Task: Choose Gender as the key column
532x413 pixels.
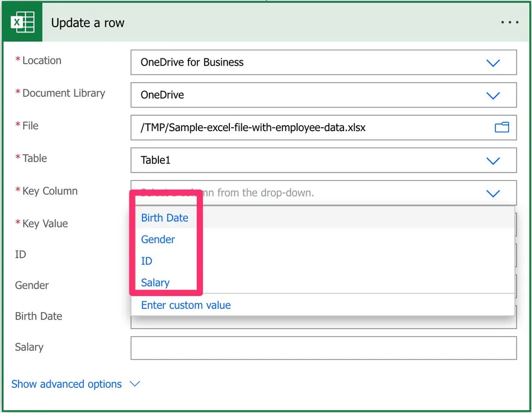Action: coord(158,239)
